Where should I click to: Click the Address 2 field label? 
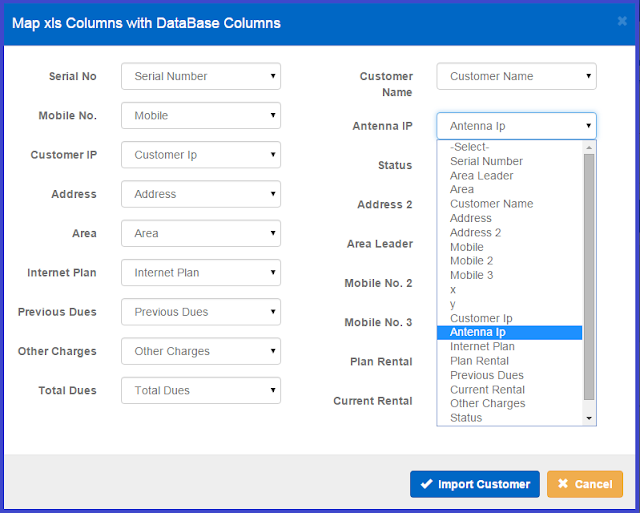tap(384, 204)
